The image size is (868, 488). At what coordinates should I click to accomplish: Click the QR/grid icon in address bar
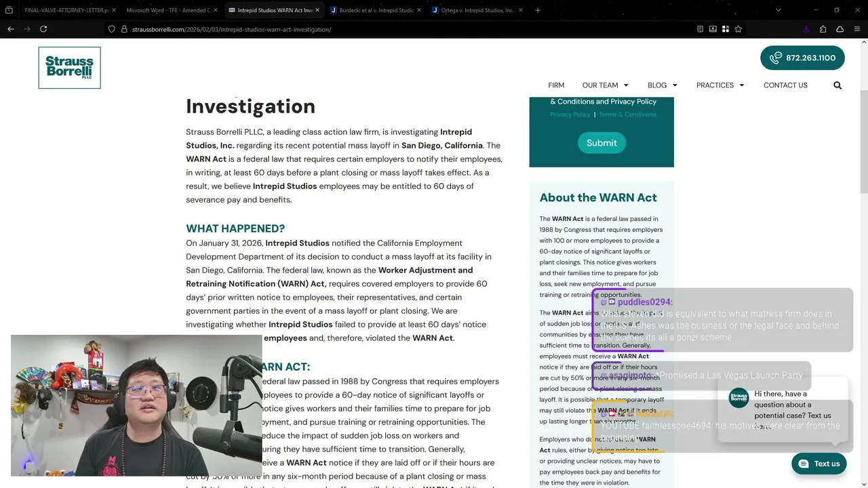point(725,29)
